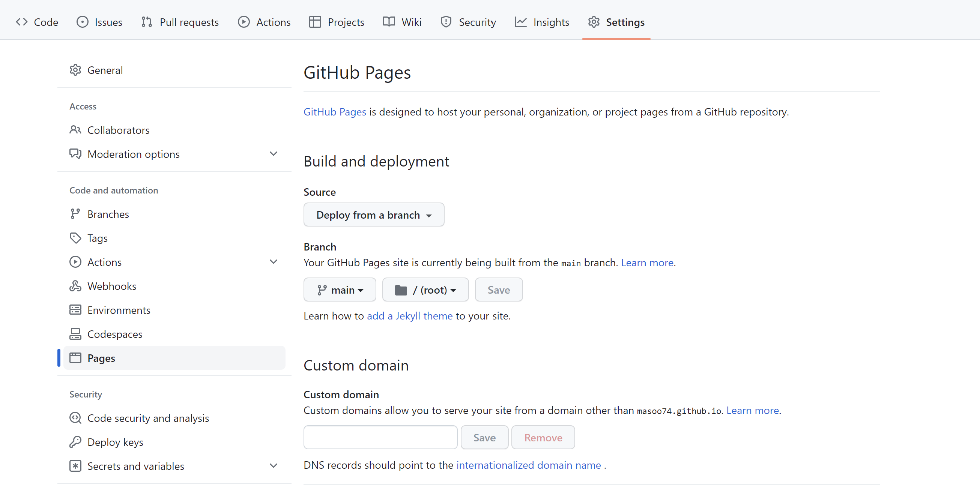Expand Moderation options chevron
Viewport: 980px width, 489px height.
click(274, 154)
